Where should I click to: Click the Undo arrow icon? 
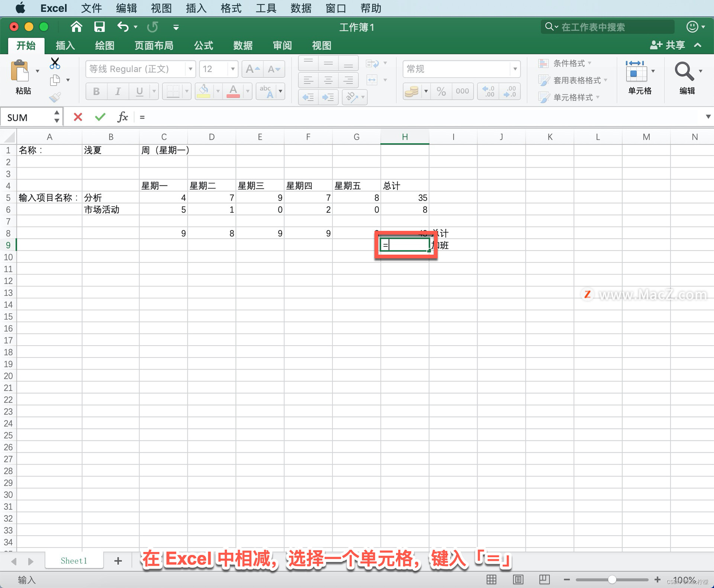pos(123,27)
